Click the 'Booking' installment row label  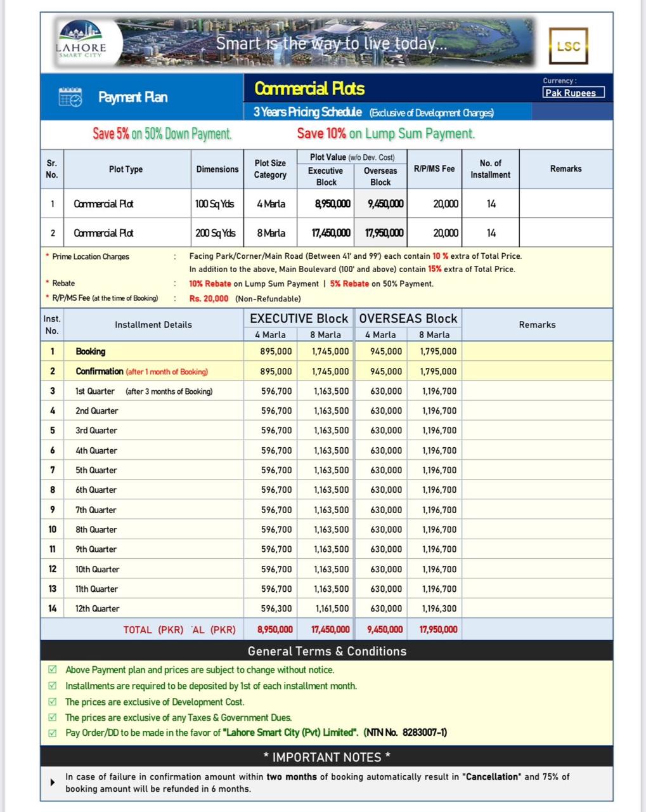[x=91, y=351]
